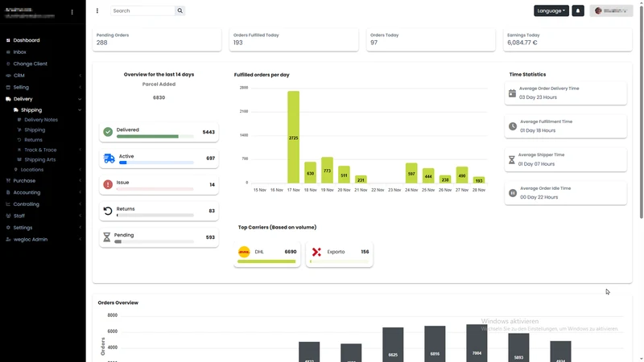Click the Exporto carrier logo
Viewport: 644px width, 362px height.
pos(316,252)
